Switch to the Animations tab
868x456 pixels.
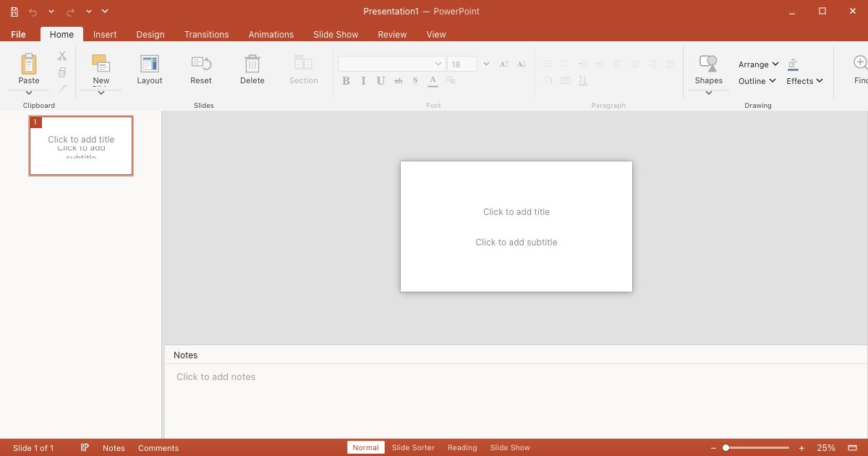click(x=271, y=34)
